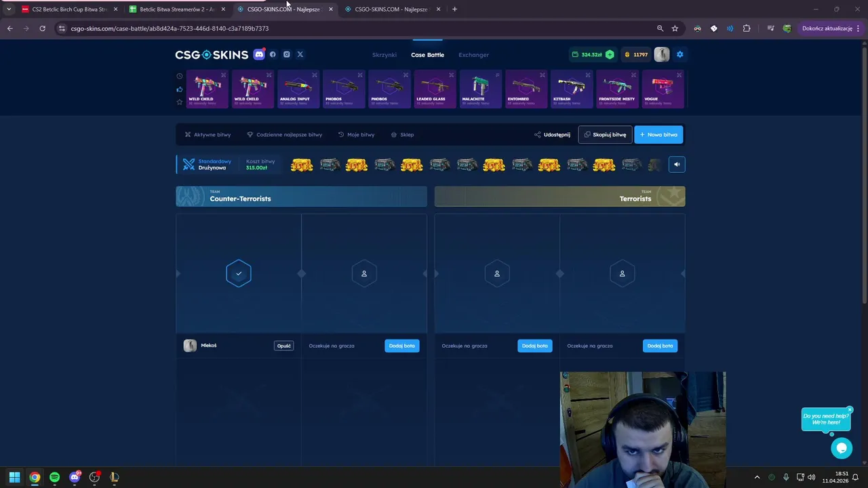
Task: Open the Facebook link icon
Action: (273, 55)
